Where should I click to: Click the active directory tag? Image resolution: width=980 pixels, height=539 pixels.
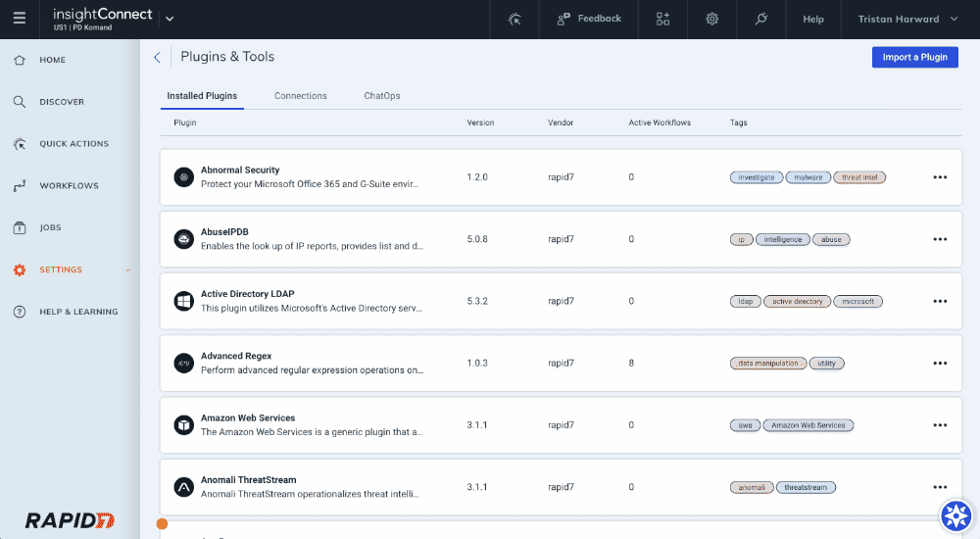coord(798,302)
